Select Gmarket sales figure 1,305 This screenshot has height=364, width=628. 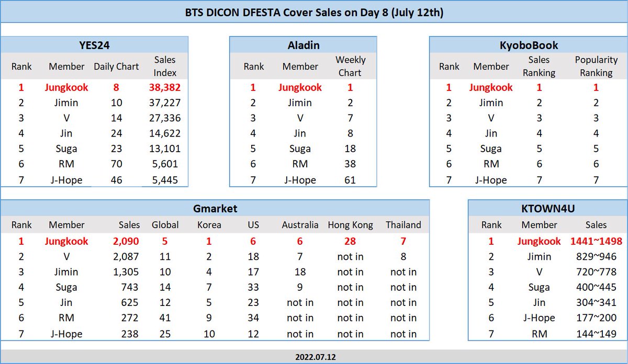pos(126,272)
